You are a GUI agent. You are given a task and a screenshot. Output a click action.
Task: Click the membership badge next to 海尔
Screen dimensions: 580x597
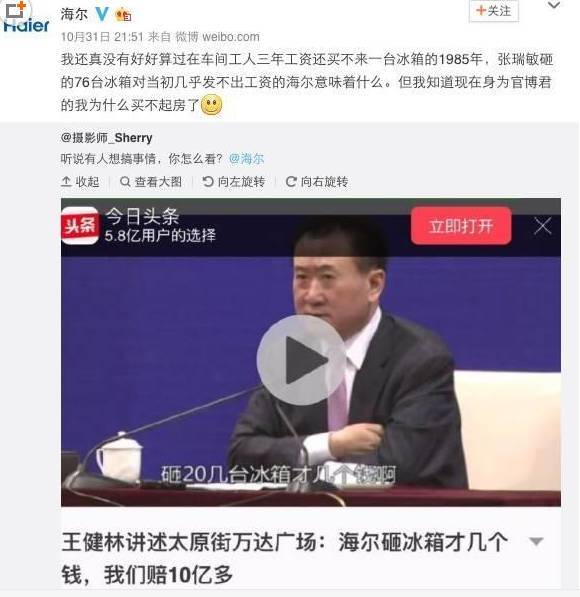pyautogui.click(x=123, y=14)
